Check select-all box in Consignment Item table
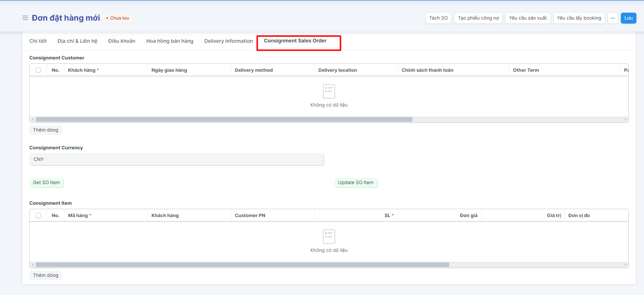 click(x=38, y=215)
